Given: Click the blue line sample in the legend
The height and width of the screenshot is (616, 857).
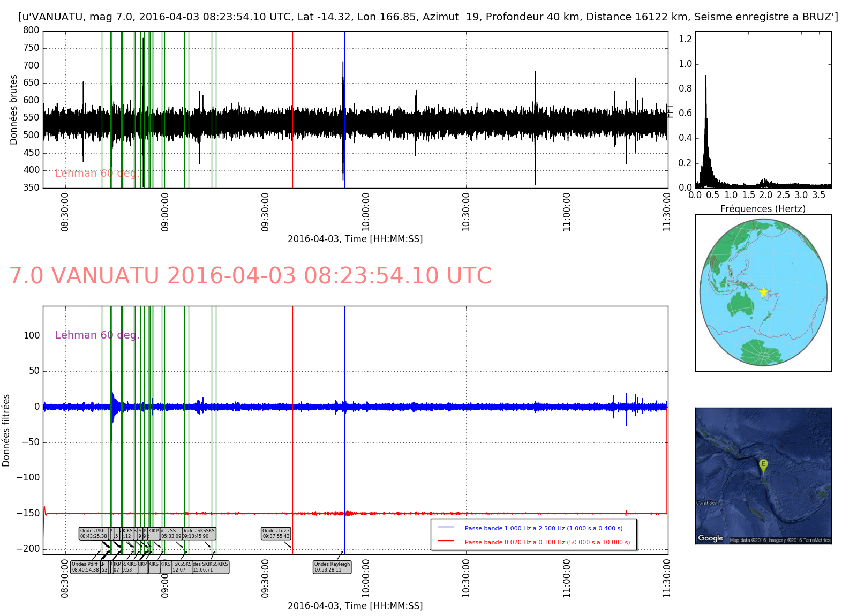Looking at the screenshot, I should point(446,528).
